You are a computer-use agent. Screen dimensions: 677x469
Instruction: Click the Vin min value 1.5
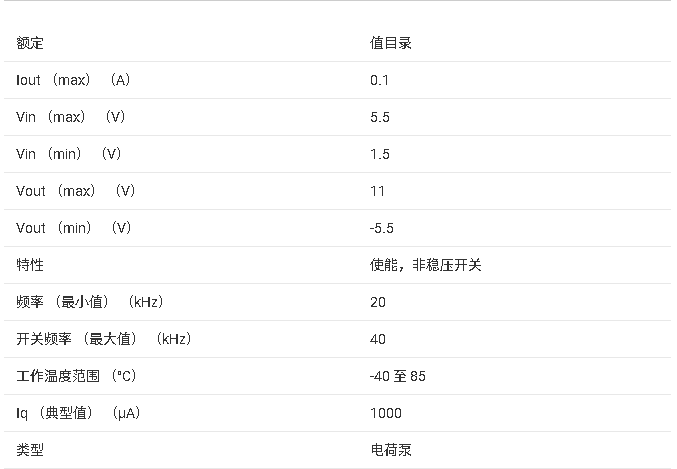[x=379, y=154]
